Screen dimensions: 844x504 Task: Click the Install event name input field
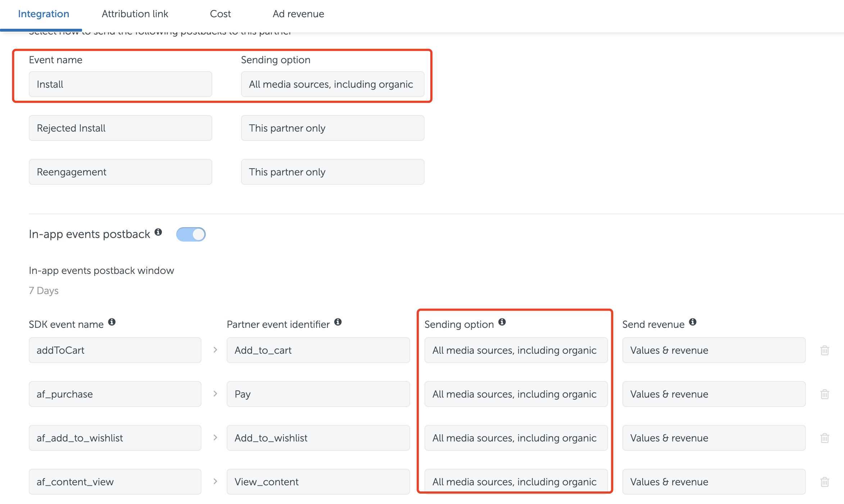coord(121,84)
